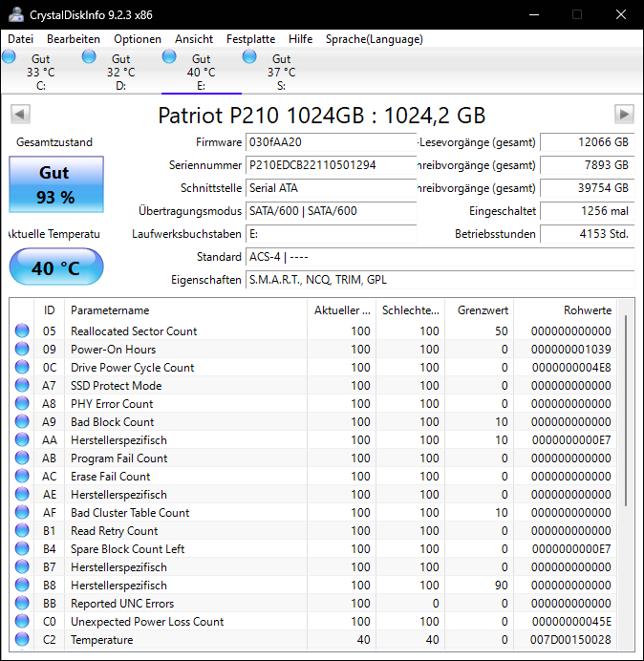Click the status orb of Bad Cluster Table Count
The image size is (644, 661).
click(22, 512)
